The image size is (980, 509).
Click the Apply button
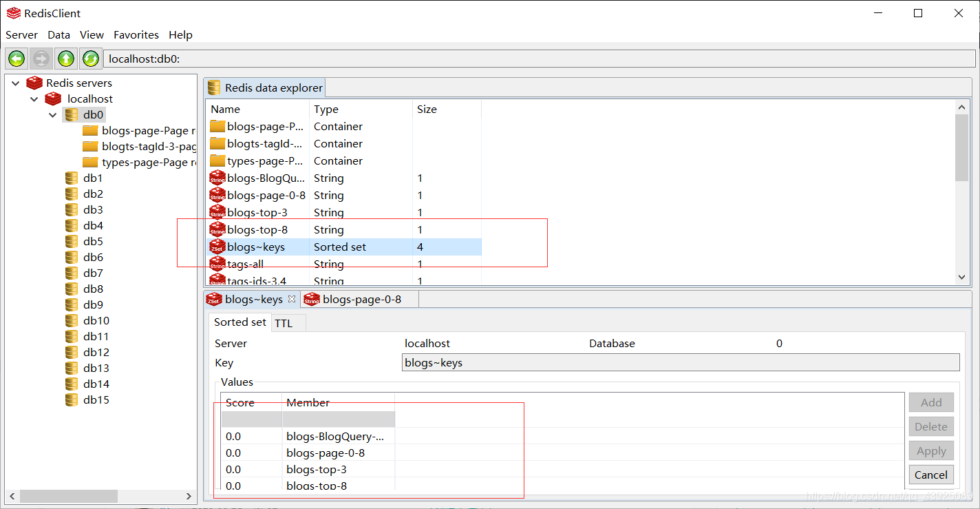pyautogui.click(x=931, y=451)
